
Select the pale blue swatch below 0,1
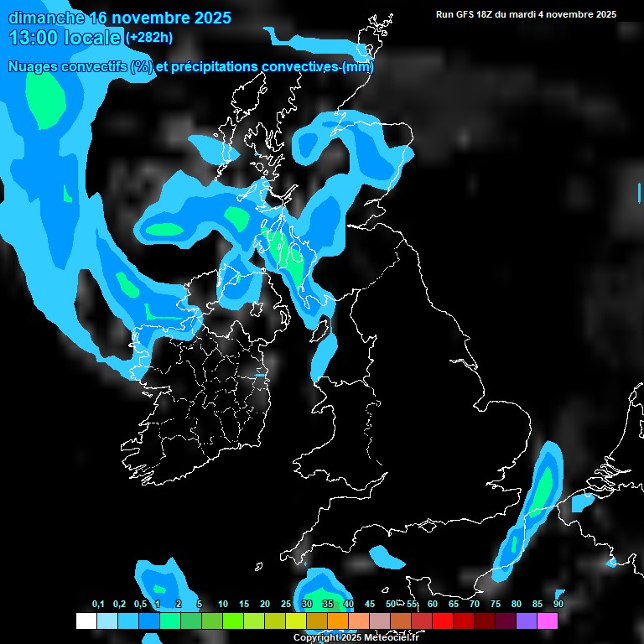point(106,621)
